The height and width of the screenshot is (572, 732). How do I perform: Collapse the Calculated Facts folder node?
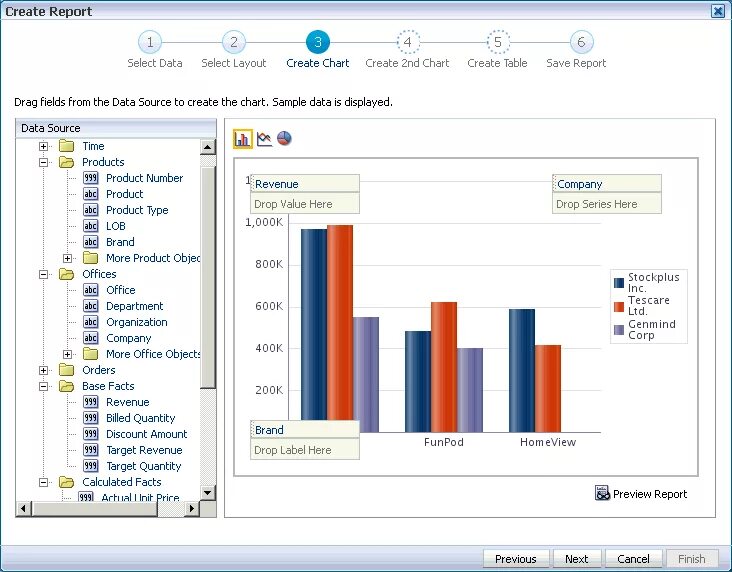[x=43, y=482]
